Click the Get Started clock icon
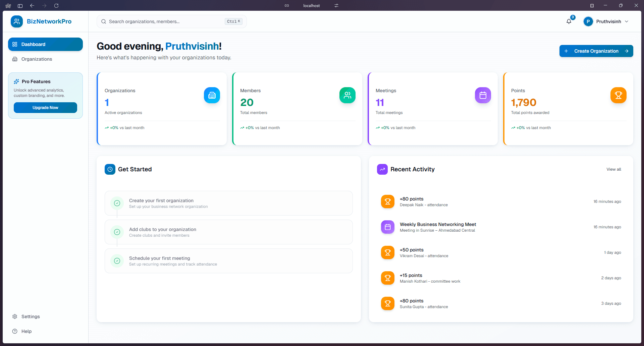The height and width of the screenshot is (346, 644). pos(110,169)
